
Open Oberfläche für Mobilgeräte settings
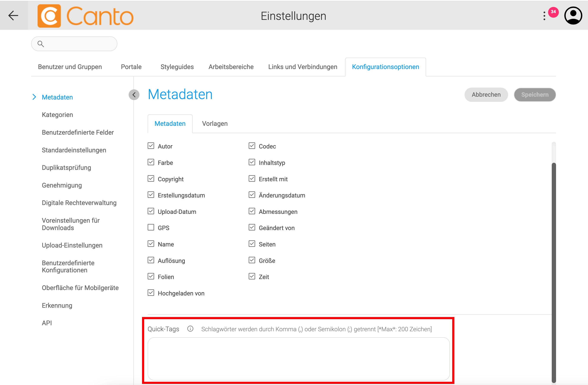[x=80, y=288]
